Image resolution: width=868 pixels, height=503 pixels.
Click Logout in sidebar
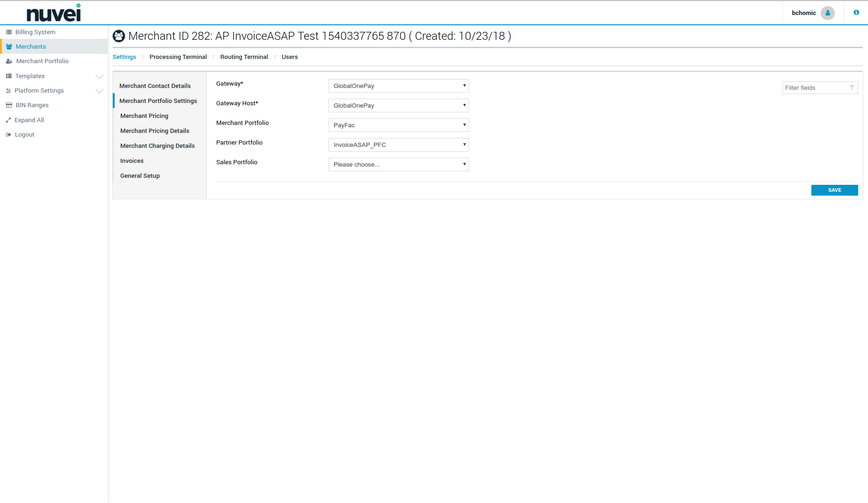coord(25,135)
